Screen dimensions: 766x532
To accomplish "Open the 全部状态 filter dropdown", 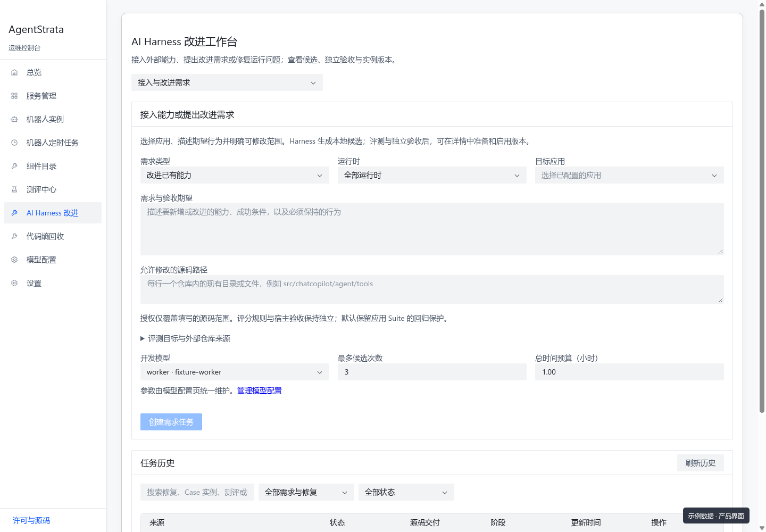I will [x=406, y=492].
